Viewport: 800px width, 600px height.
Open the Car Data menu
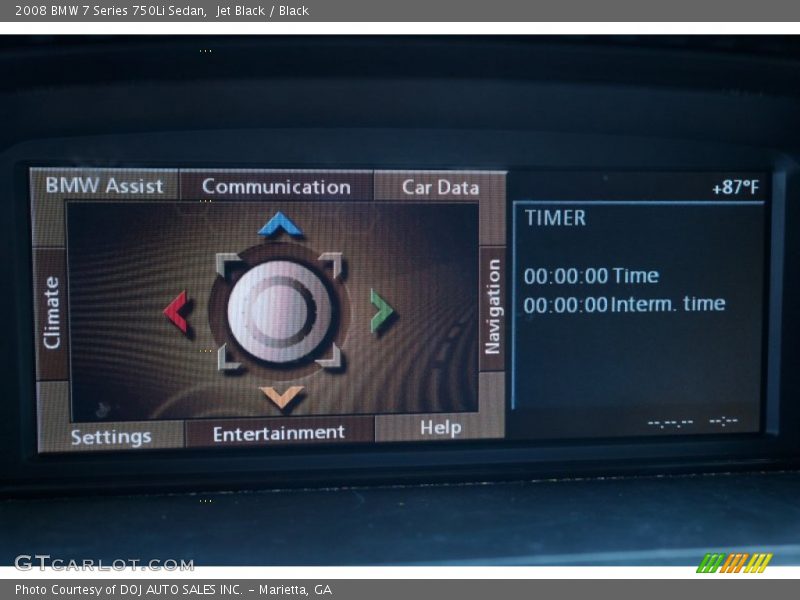(440, 187)
